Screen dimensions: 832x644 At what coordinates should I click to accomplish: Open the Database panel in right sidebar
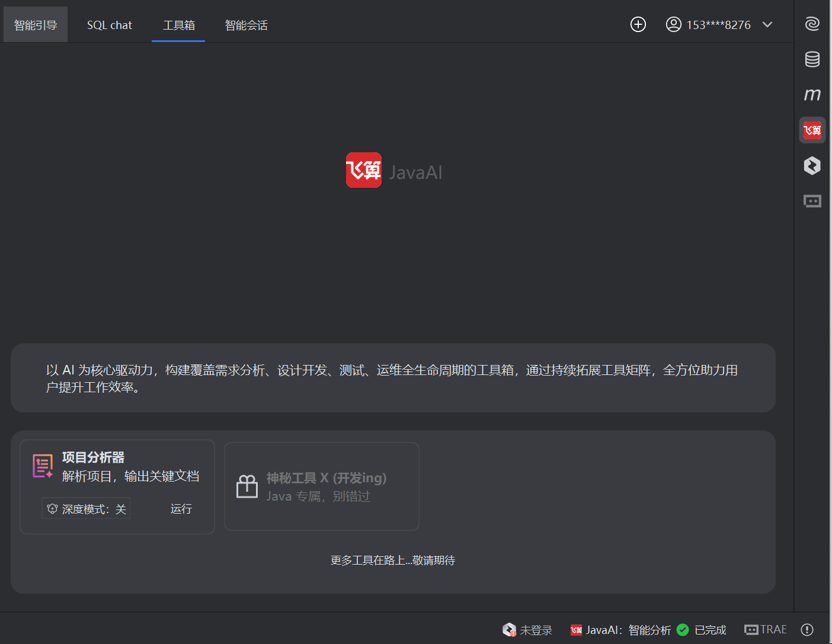point(812,59)
